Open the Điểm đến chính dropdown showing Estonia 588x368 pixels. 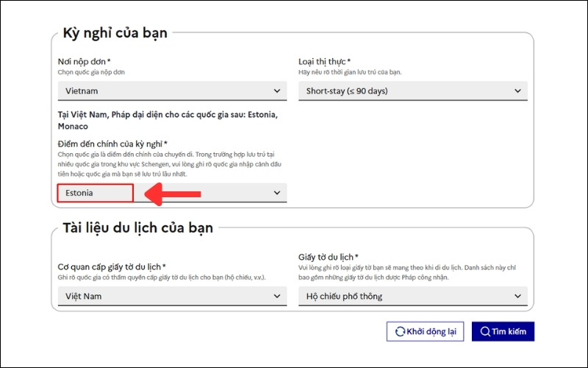172,193
